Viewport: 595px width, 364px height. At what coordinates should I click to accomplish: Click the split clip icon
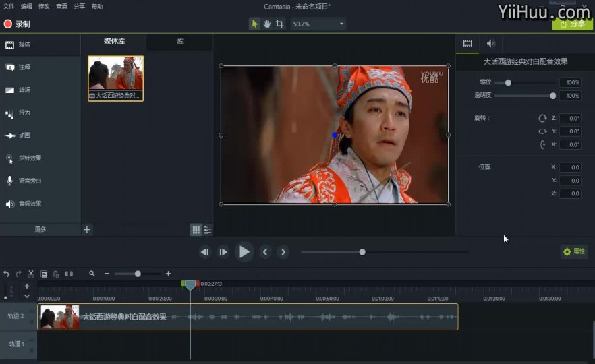(x=69, y=274)
